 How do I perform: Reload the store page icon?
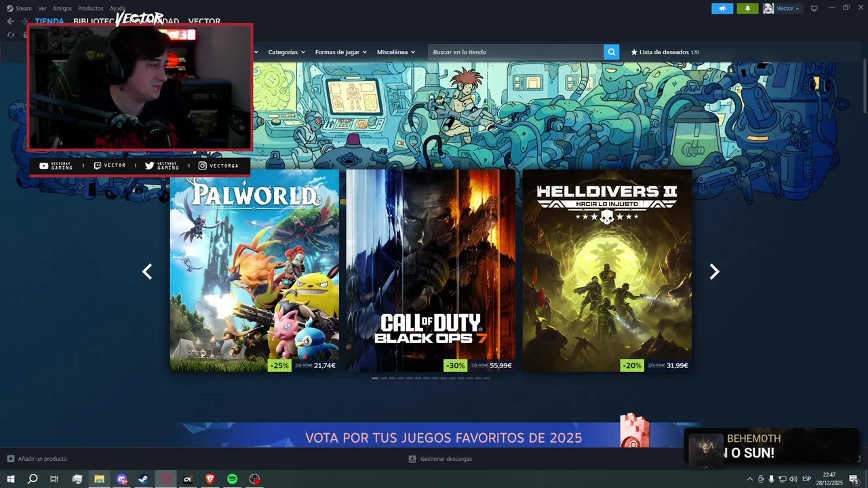pos(11,35)
